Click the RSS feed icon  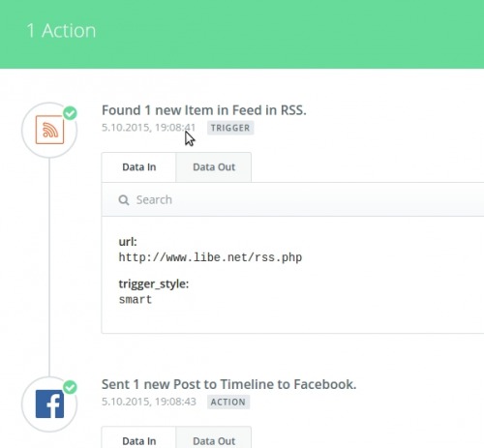(49, 130)
